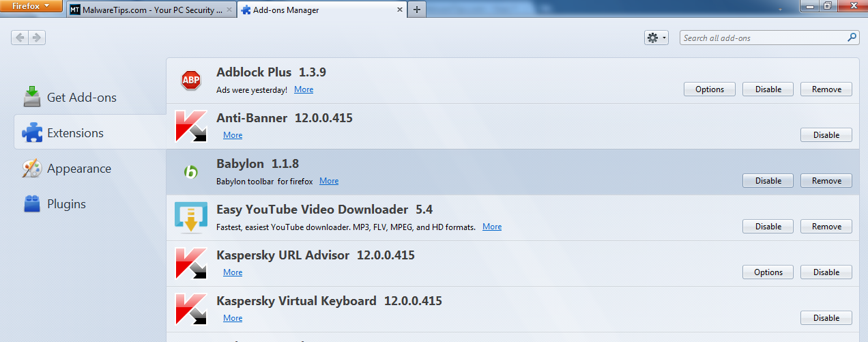This screenshot has width=868, height=342.
Task: Click the search magnifier icon
Action: (852, 38)
